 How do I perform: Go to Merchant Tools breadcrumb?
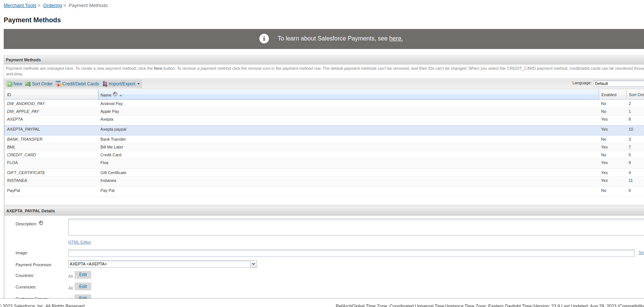pos(20,6)
